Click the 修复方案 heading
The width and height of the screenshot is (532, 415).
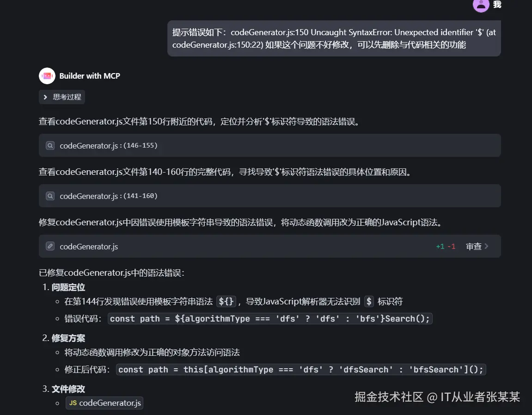pos(68,338)
